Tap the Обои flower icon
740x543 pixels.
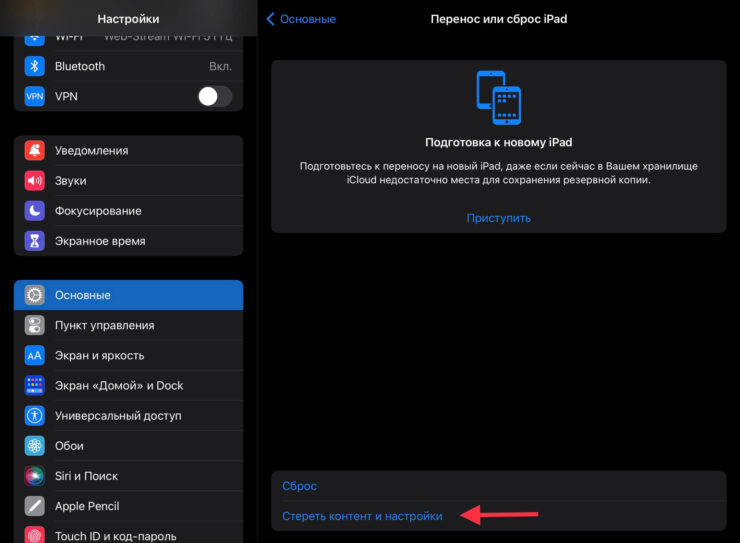coord(34,446)
